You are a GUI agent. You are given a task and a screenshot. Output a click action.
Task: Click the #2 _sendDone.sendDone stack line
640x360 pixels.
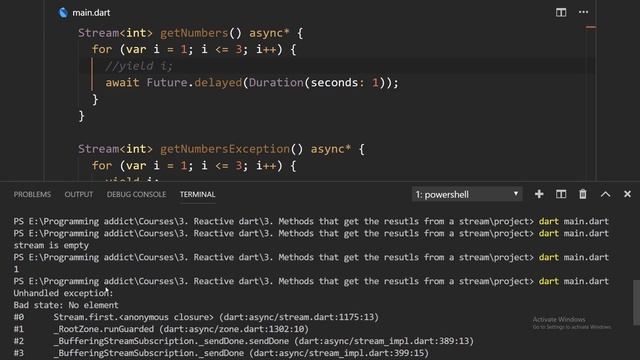coord(244,341)
